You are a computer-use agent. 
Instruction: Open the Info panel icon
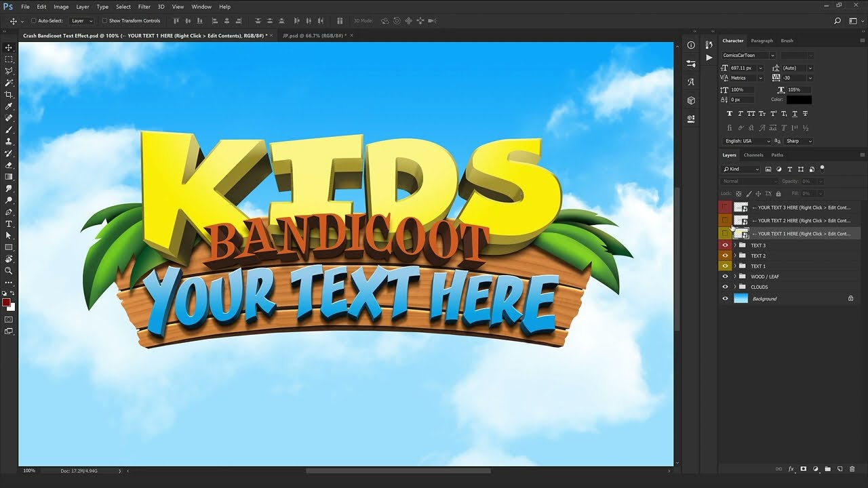[691, 45]
